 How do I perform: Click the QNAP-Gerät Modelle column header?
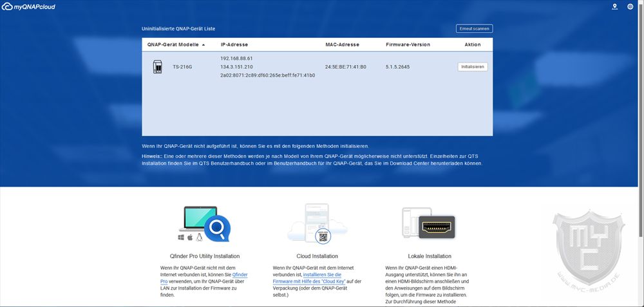pyautogui.click(x=173, y=45)
